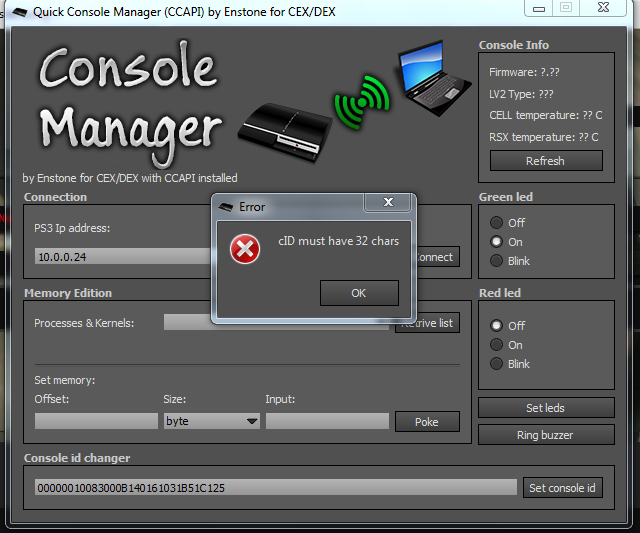Click the 'cID must have 32 chars' message
Viewport: 640px width, 533px height.
pos(338,241)
